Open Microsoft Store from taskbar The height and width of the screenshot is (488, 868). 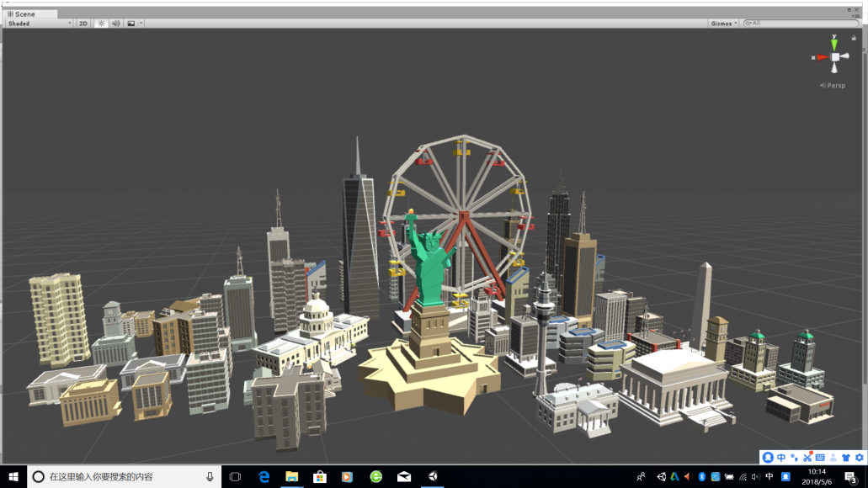click(x=319, y=476)
